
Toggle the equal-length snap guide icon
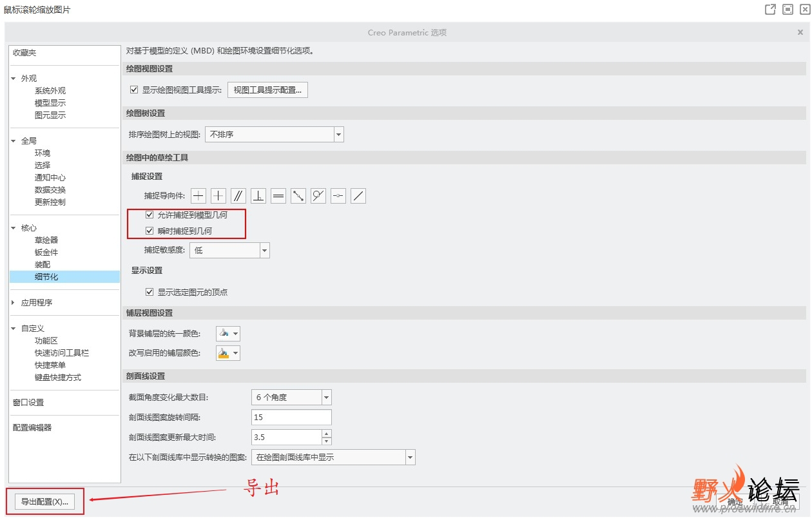tap(278, 196)
